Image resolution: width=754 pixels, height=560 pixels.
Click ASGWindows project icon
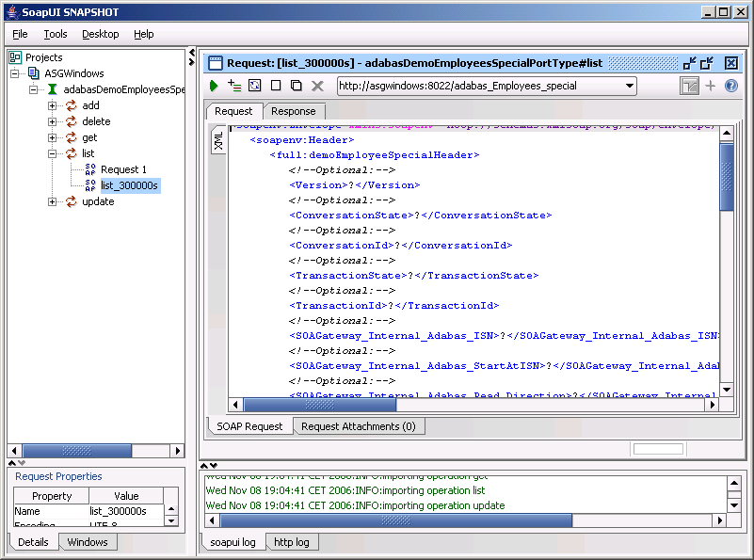pos(33,73)
